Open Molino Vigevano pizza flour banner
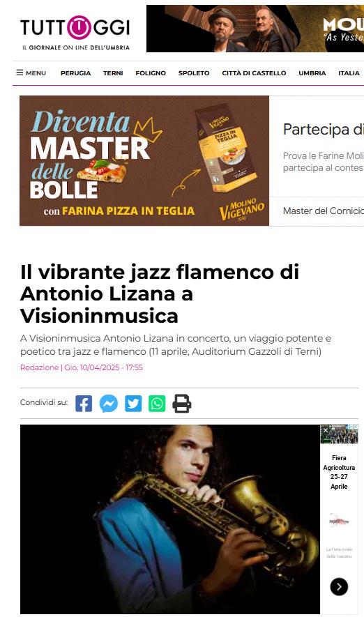Screen dimensions: 364x617 [x=144, y=160]
